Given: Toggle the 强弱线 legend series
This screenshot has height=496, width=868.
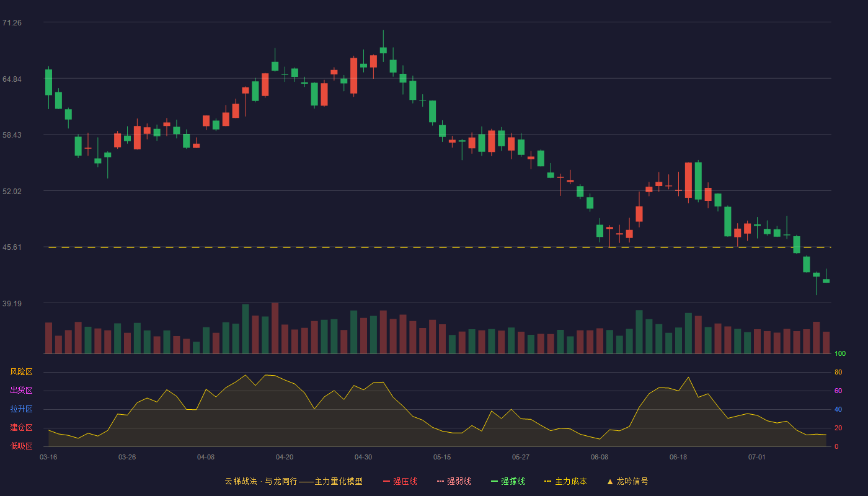Looking at the screenshot, I should [x=454, y=481].
